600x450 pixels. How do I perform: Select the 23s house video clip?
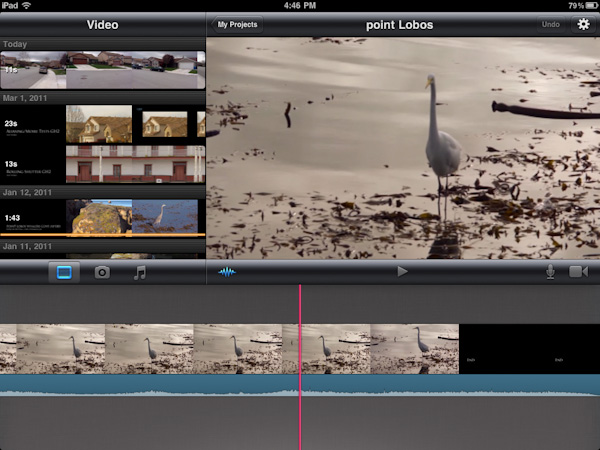103,124
